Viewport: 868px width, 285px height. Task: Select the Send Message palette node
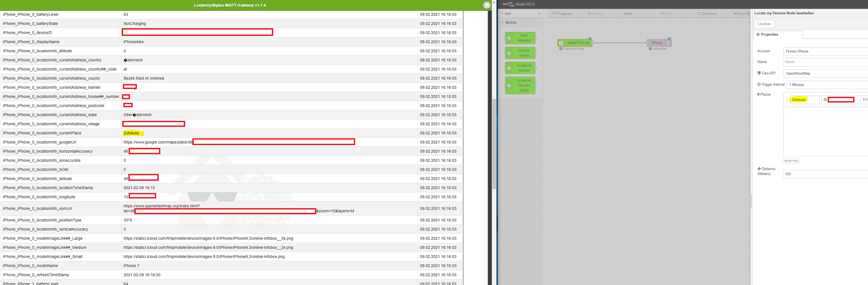[x=520, y=38]
